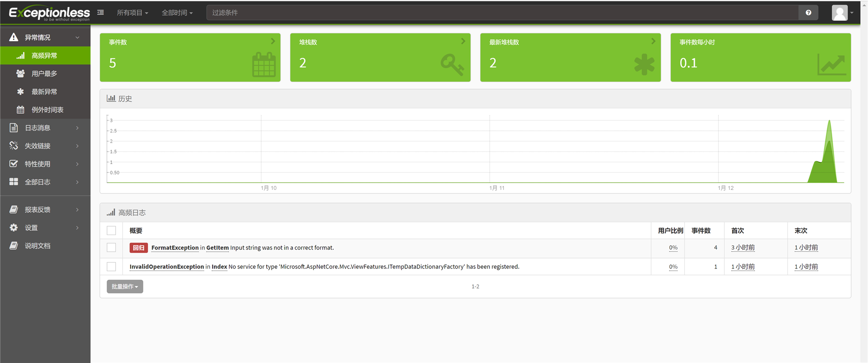This screenshot has height=363, width=868.
Task: Expand the 设置 chevron
Action: pos(77,228)
